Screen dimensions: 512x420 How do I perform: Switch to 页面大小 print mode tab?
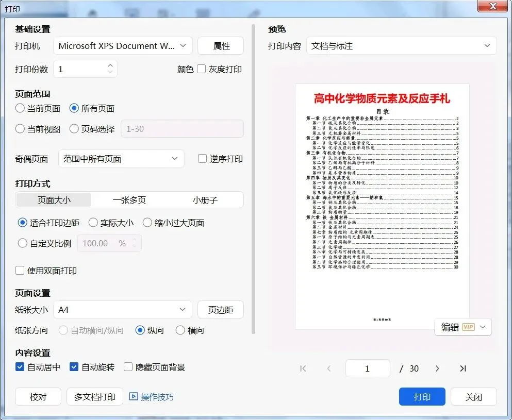point(54,200)
